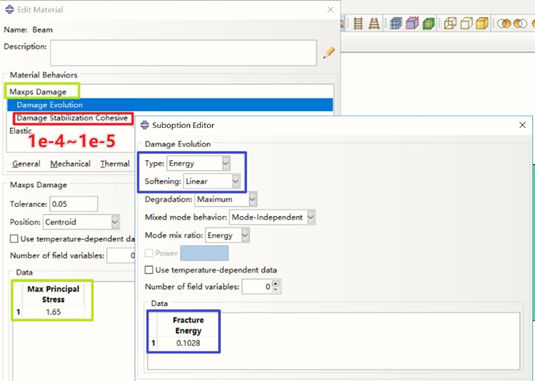
Task: Click the red dashed-outline cube icon
Action: pyautogui.click(x=412, y=24)
